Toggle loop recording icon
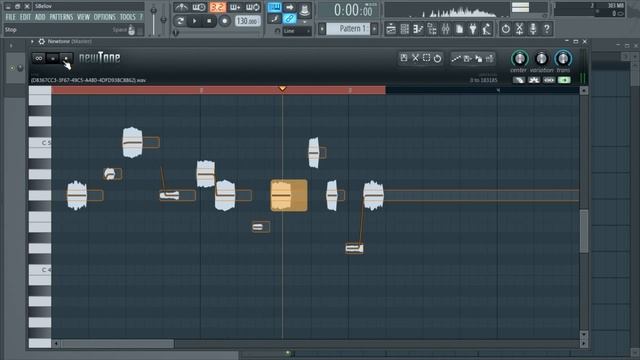Viewport: 640px width, 360px height. (x=253, y=7)
